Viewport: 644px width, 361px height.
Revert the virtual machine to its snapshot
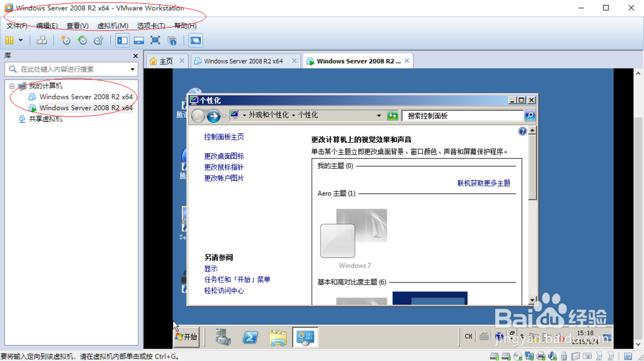click(x=82, y=40)
